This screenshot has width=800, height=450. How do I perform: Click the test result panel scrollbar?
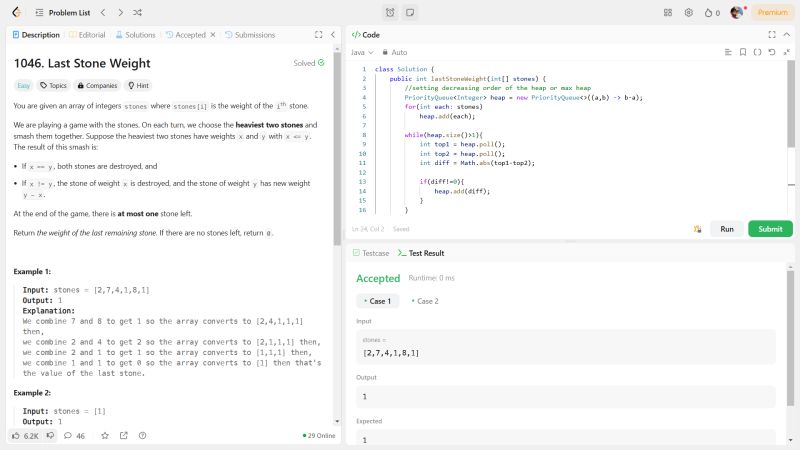[790, 337]
